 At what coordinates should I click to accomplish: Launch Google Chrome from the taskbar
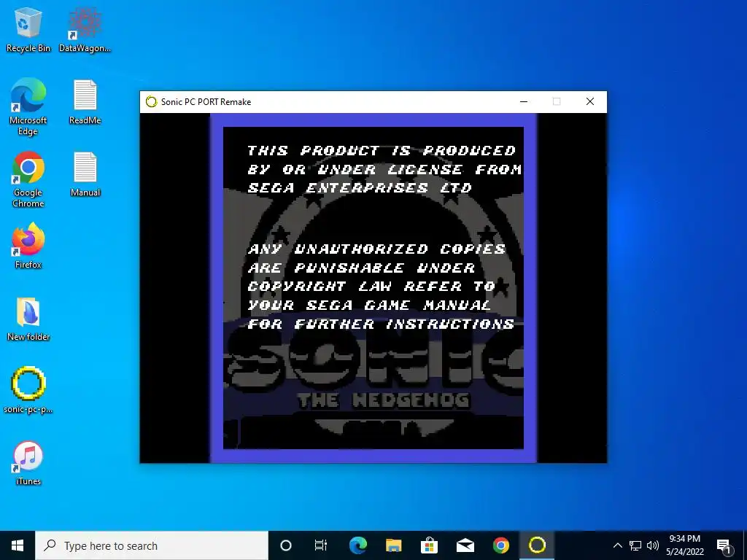[x=500, y=545]
